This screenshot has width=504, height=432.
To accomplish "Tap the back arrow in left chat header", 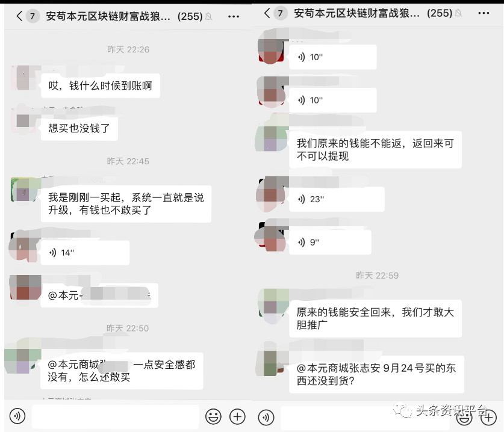I will pyautogui.click(x=19, y=16).
